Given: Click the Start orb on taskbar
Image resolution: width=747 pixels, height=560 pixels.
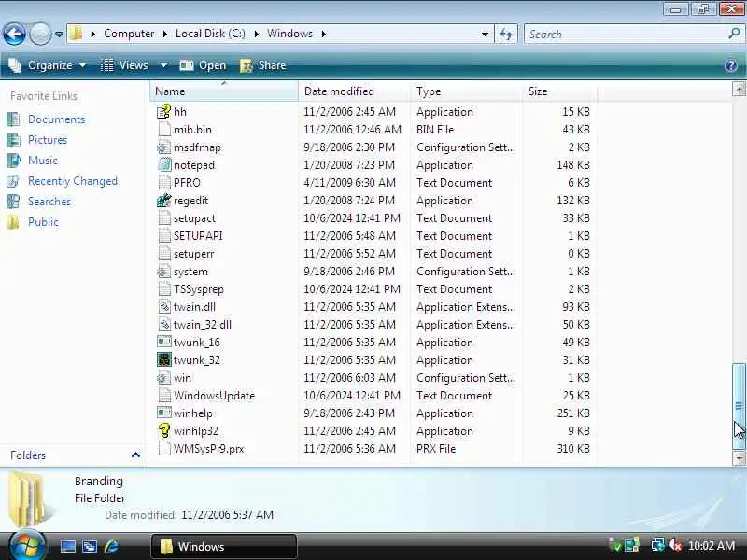Looking at the screenshot, I should click(x=27, y=545).
